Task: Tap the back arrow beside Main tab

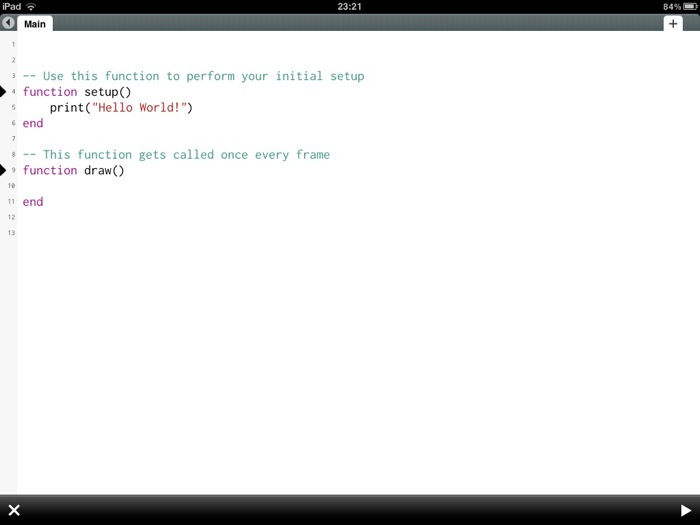Action: [9, 24]
